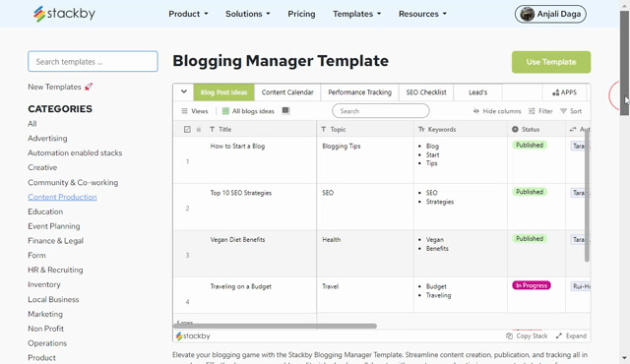Image resolution: width=630 pixels, height=364 pixels.
Task: Open the Filter options
Action: (540, 111)
